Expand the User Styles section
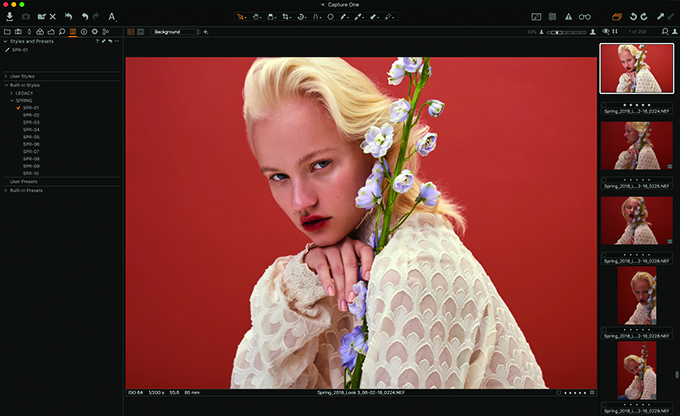680x416 pixels. pos(6,76)
